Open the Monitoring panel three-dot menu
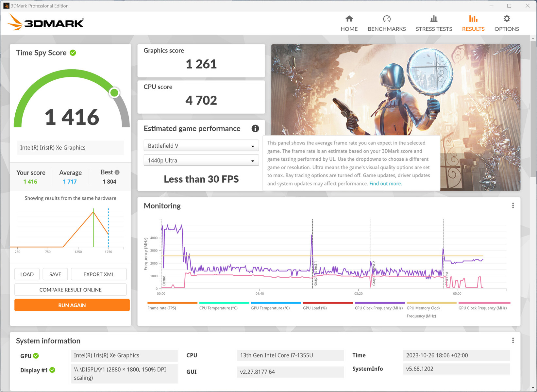 [x=513, y=205]
